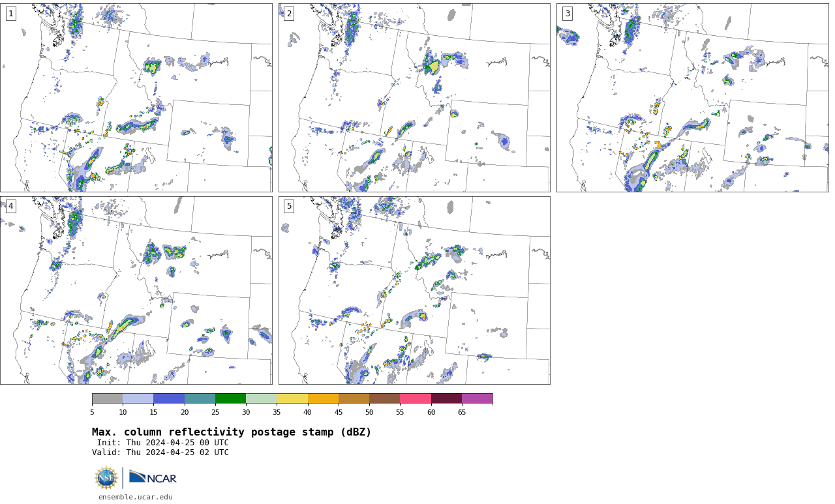Click the member number 1 label box

(10, 14)
